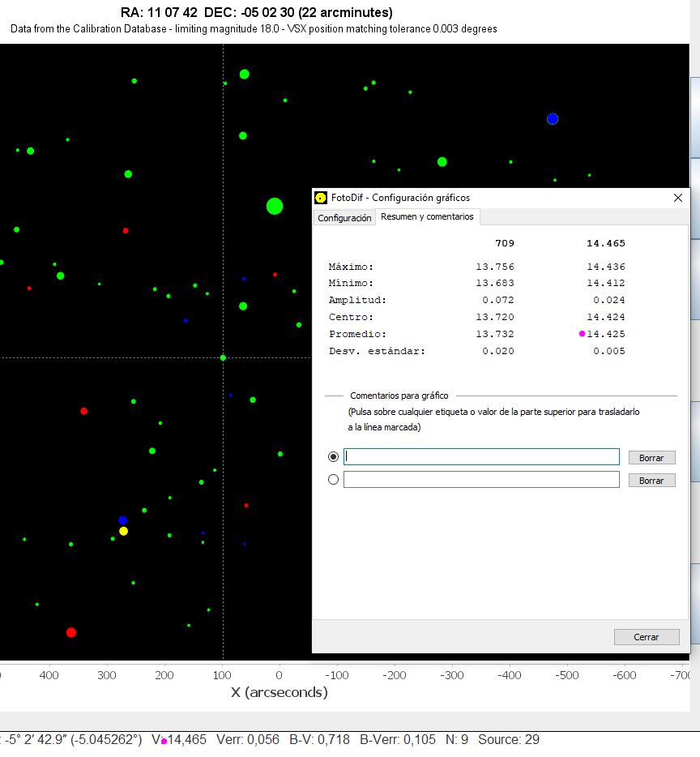Click the Máximo label
This screenshot has width=700, height=757.
[351, 267]
